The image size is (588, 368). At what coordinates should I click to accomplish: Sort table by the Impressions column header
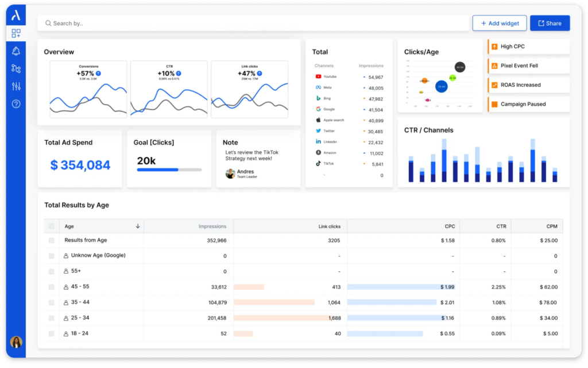[212, 226]
